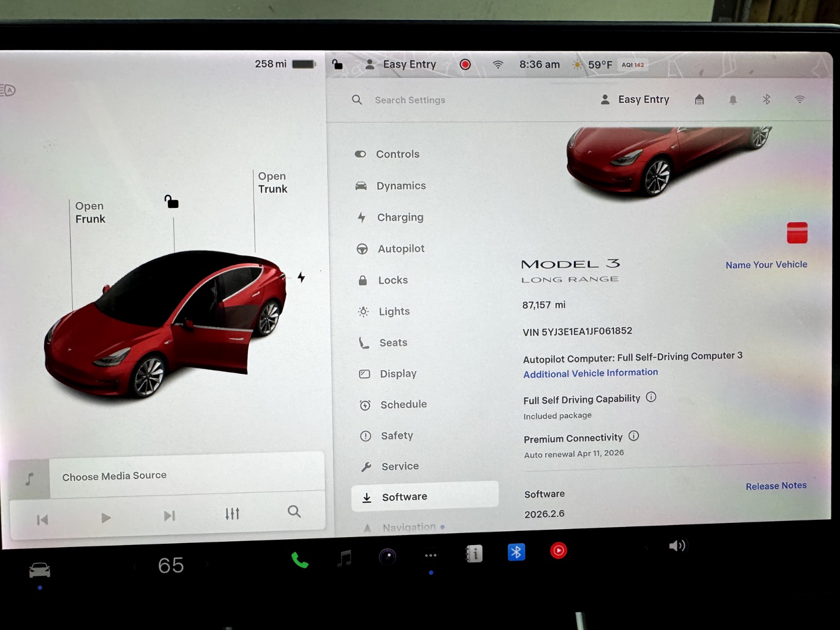Image resolution: width=840 pixels, height=630 pixels.
Task: Tap the volume speaker icon
Action: [x=677, y=546]
